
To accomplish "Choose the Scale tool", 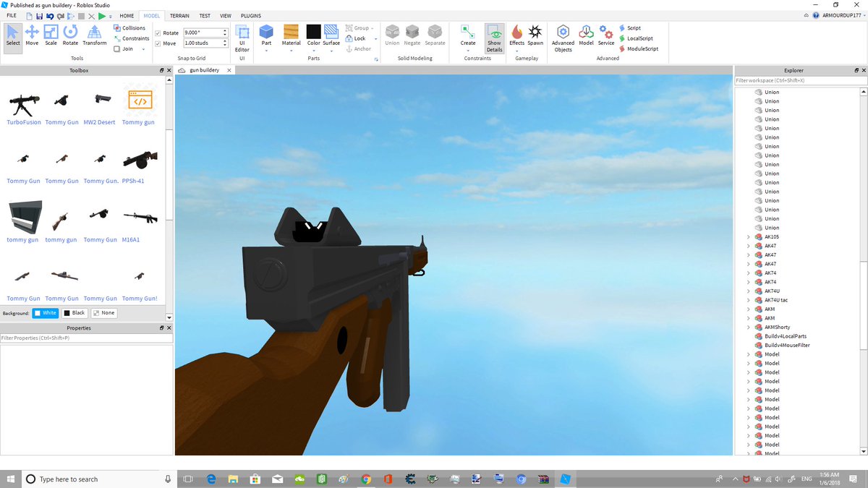I will 51,35.
